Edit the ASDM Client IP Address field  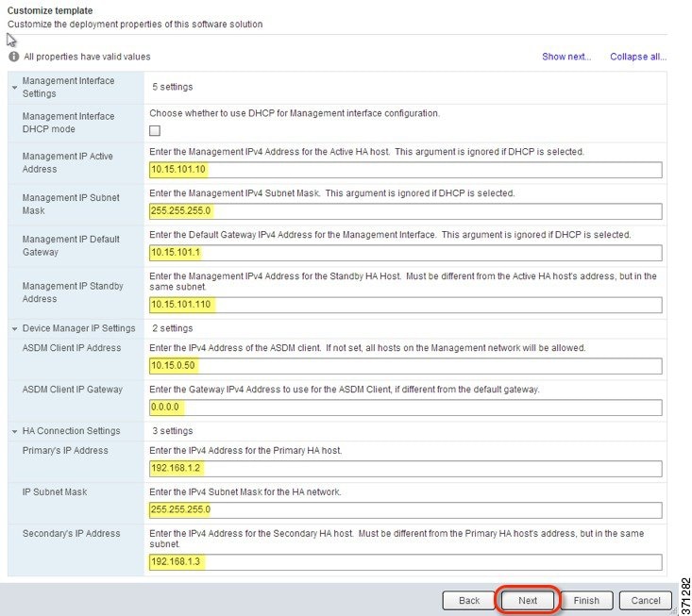pyautogui.click(x=406, y=366)
